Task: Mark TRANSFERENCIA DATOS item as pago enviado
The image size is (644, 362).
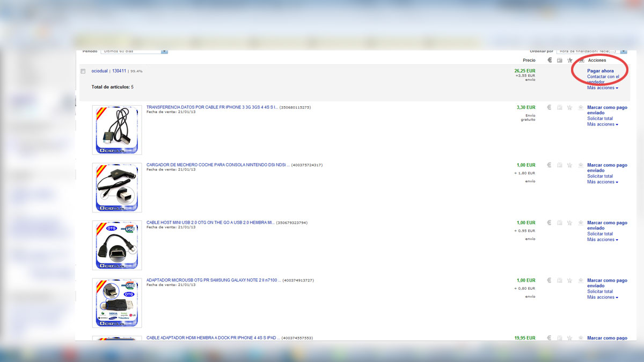Action: [607, 110]
